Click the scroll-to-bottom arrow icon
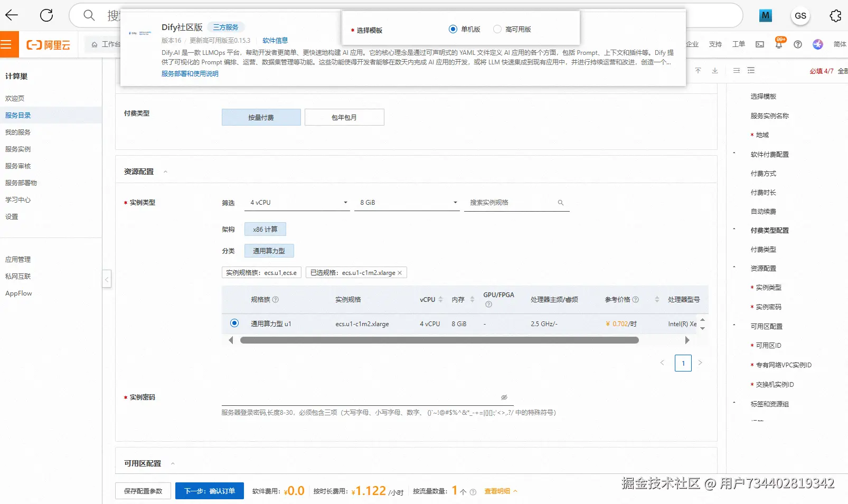 [715, 70]
